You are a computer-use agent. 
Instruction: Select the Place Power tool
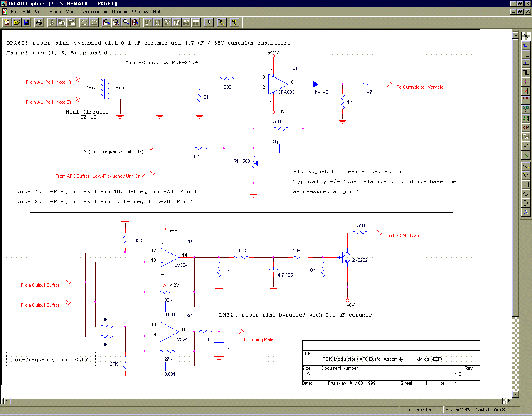tap(526, 100)
